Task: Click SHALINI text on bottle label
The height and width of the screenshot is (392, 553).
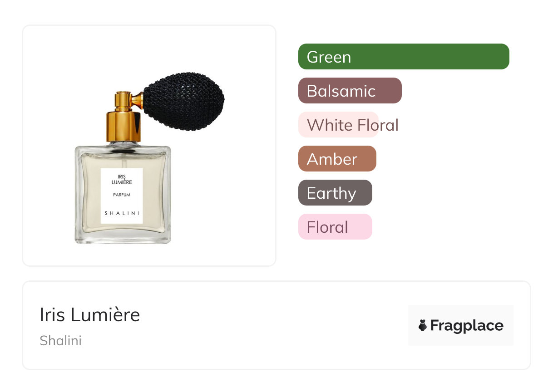Action: pyautogui.click(x=122, y=213)
